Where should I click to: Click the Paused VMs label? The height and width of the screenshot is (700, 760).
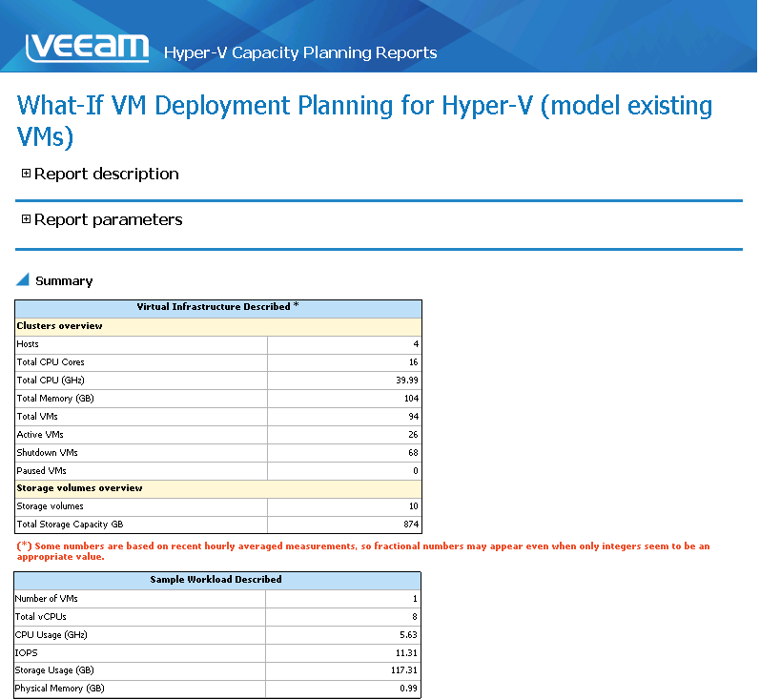click(x=41, y=471)
